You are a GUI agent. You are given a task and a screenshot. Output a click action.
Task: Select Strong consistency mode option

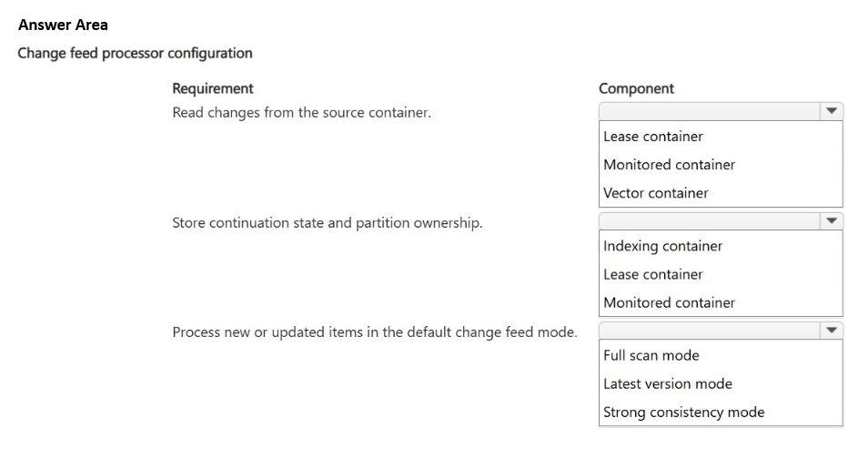tap(683, 413)
